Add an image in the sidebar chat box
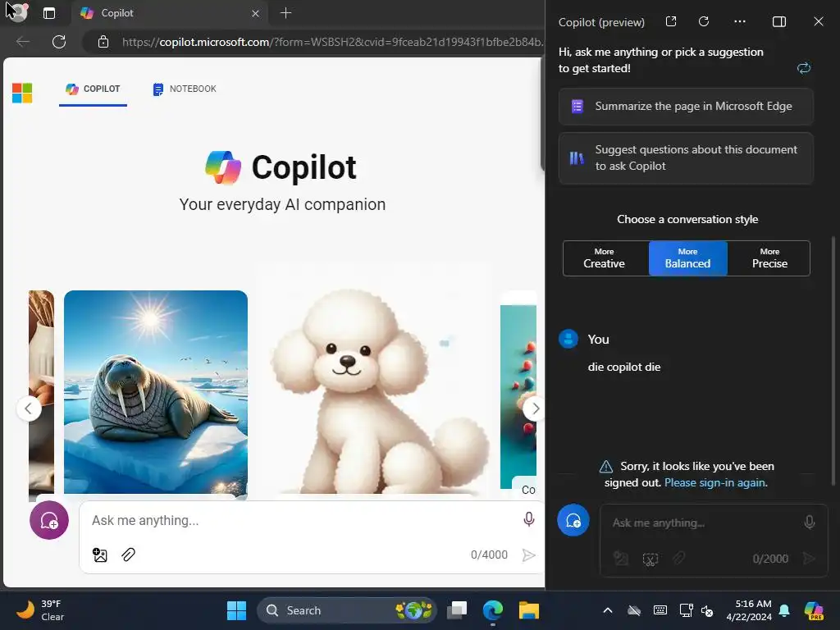 pos(621,559)
